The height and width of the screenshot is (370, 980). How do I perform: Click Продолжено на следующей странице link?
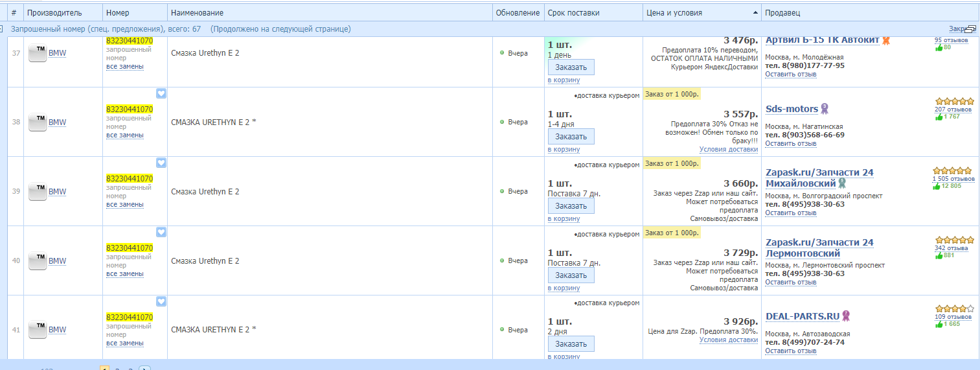coord(281,29)
